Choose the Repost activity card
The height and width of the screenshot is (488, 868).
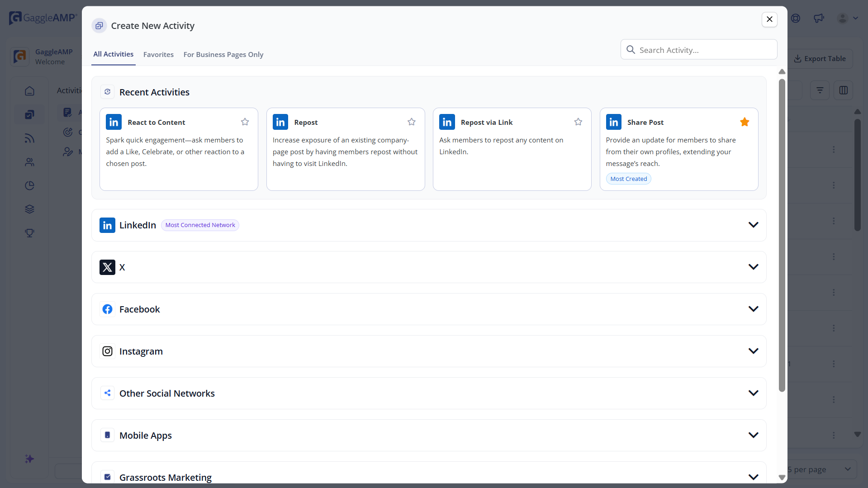point(346,149)
